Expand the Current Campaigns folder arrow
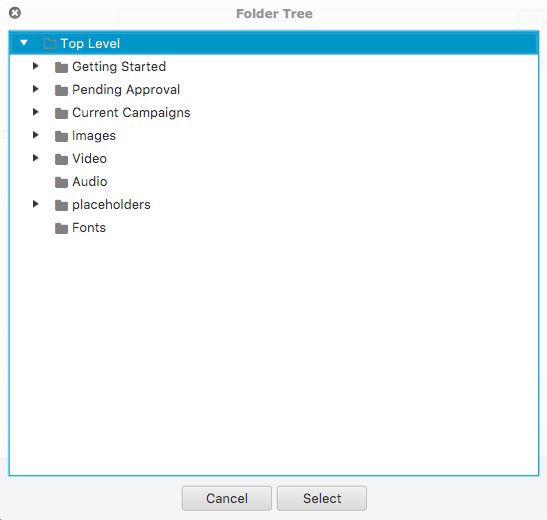 pos(35,112)
